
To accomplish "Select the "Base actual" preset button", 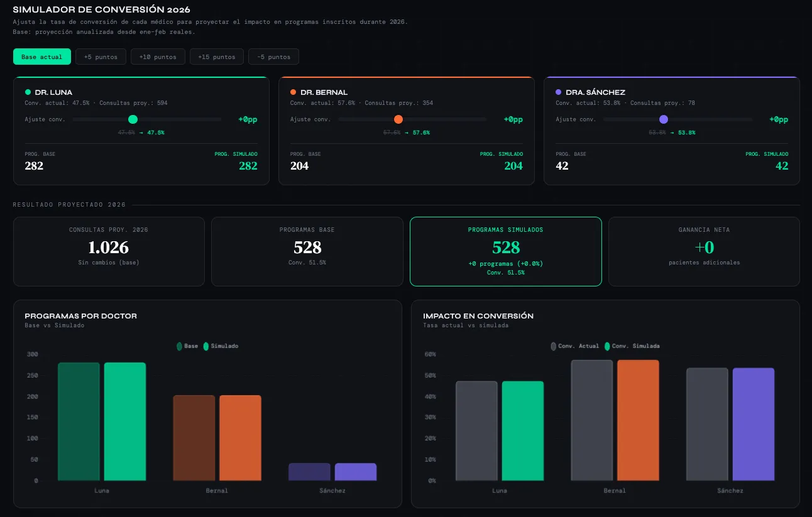I will coord(41,57).
